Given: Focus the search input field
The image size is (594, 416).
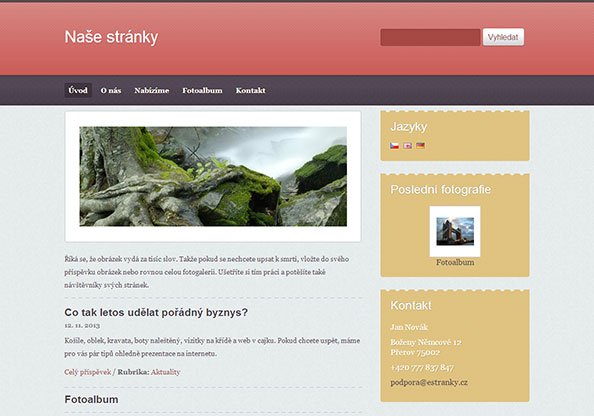Looking at the screenshot, I should pos(430,37).
